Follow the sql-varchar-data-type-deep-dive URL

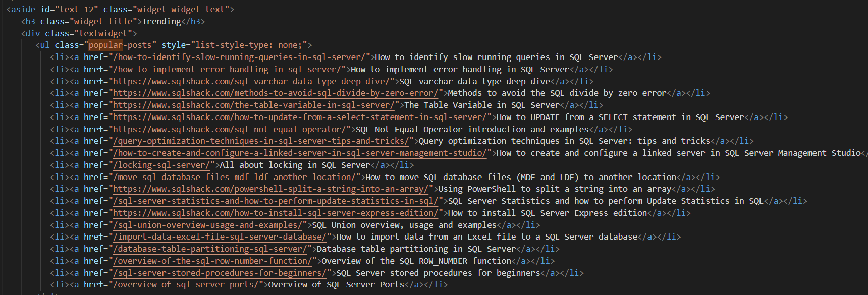click(x=251, y=81)
